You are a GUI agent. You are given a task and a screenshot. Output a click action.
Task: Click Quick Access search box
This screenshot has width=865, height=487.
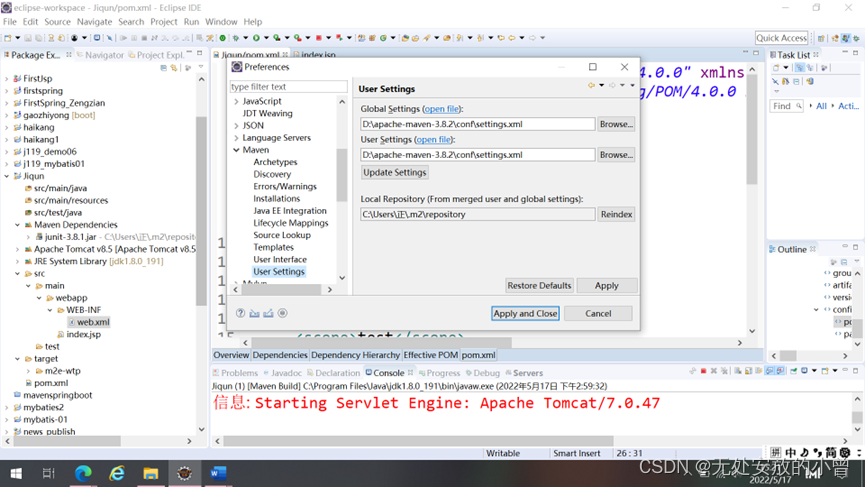[781, 38]
